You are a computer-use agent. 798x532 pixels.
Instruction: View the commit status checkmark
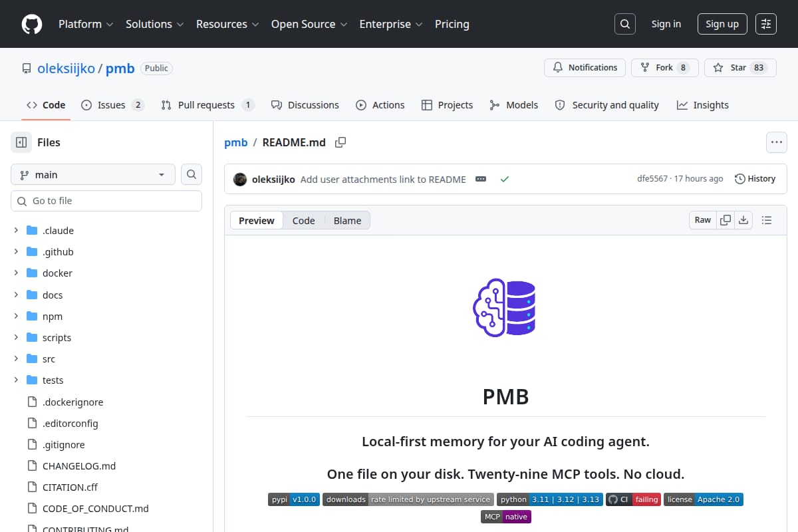coord(505,179)
